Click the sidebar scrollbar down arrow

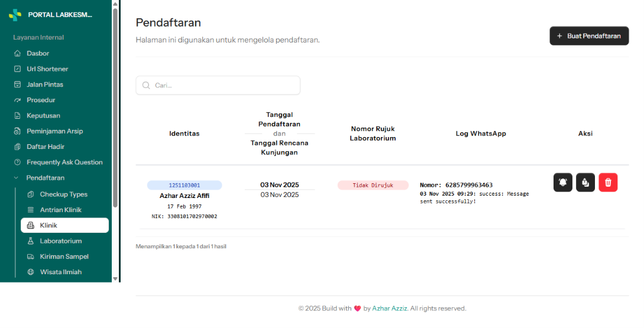click(x=115, y=279)
